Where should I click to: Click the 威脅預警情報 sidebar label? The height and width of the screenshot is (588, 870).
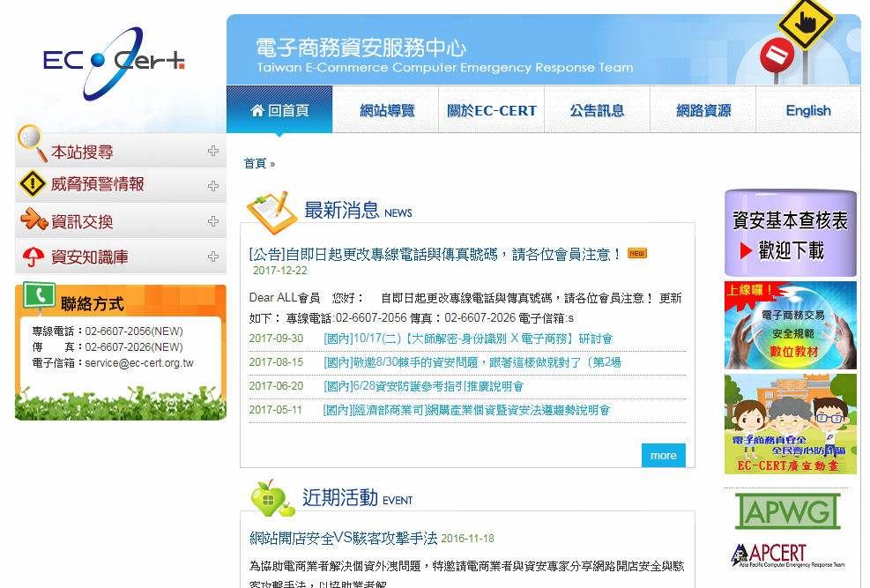point(98,184)
